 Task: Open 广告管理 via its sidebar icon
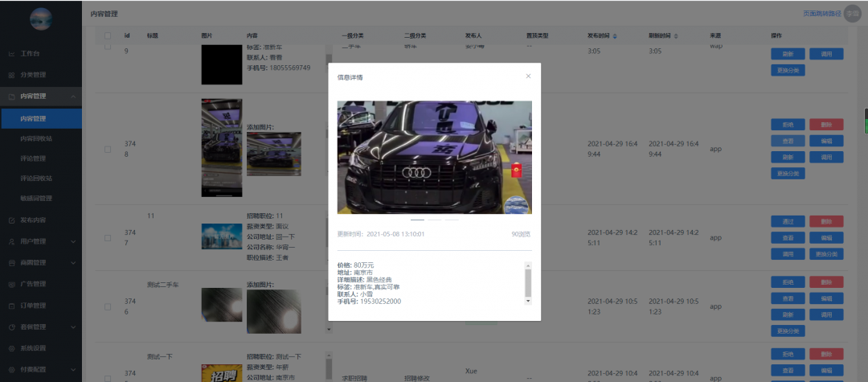[11, 285]
